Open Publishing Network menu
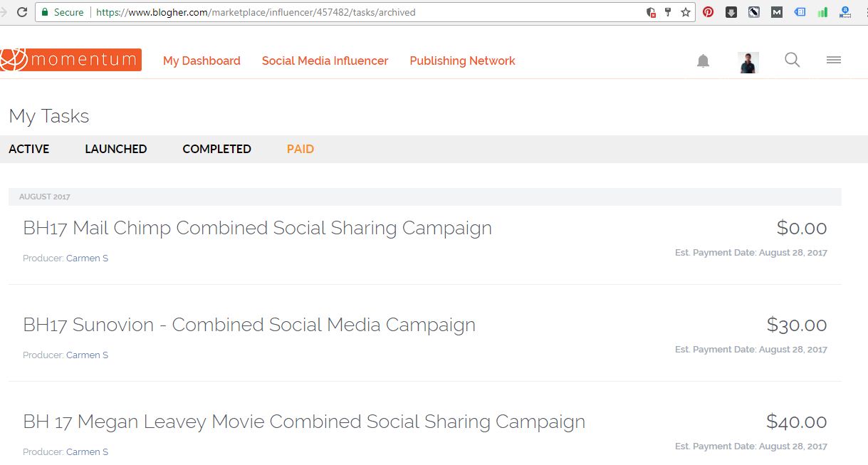Viewport: 868px width, 465px height. (462, 61)
